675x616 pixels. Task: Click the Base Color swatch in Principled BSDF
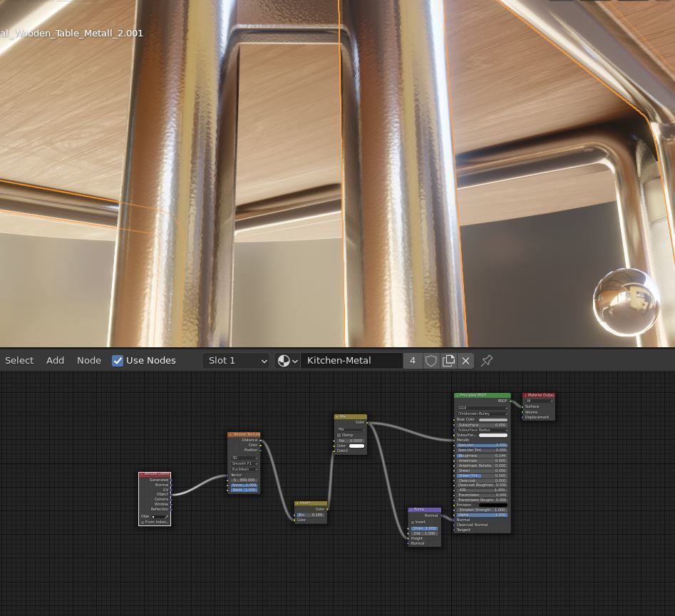[x=493, y=420]
